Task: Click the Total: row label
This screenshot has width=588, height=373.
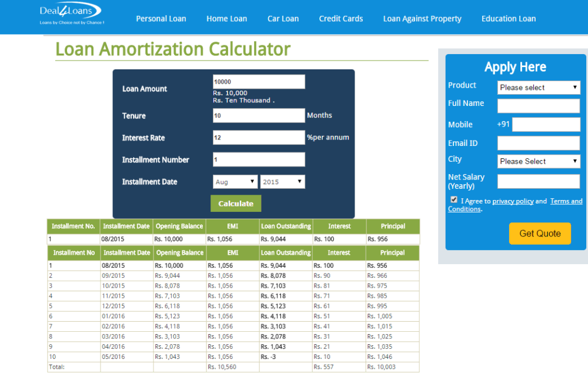Action: tap(56, 367)
